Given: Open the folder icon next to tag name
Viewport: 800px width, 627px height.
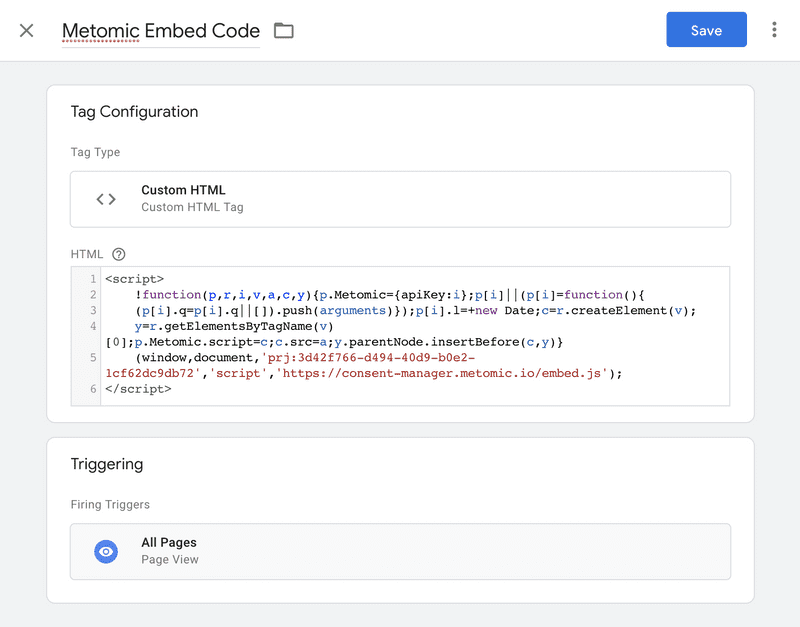Looking at the screenshot, I should pyautogui.click(x=284, y=31).
